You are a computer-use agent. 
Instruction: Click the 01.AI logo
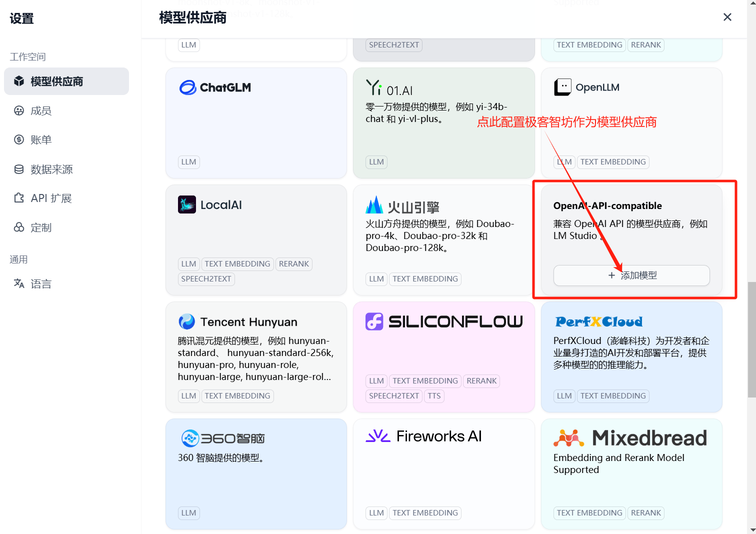coord(389,87)
